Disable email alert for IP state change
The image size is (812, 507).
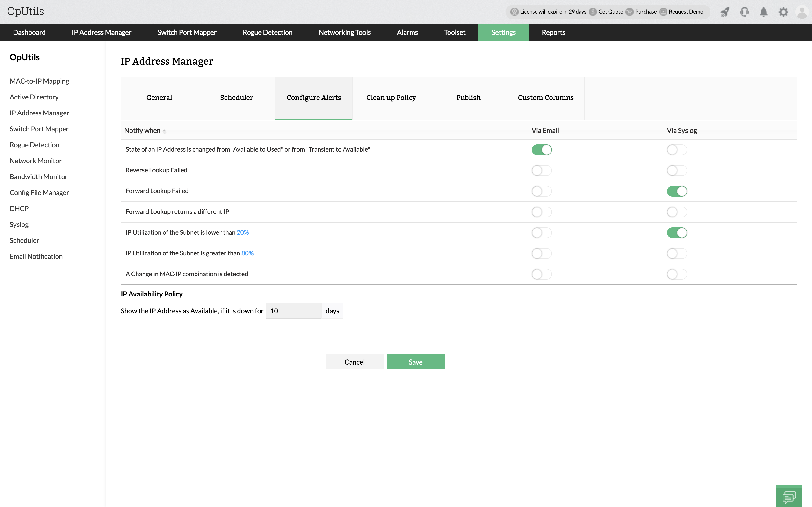point(542,149)
